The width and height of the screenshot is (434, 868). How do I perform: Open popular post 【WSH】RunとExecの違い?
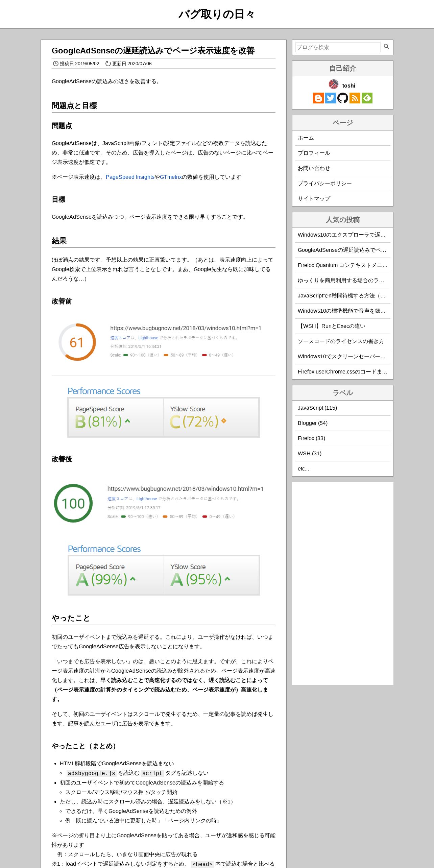[x=342, y=326]
